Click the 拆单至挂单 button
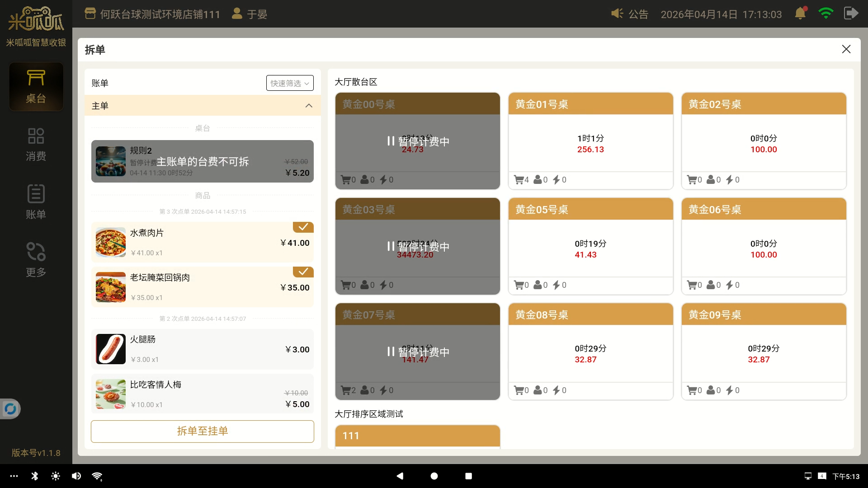 [x=202, y=431]
